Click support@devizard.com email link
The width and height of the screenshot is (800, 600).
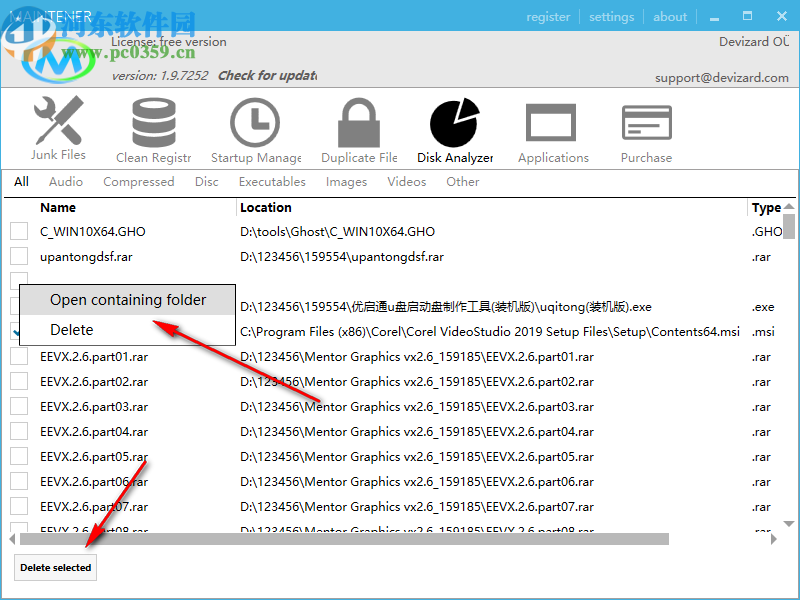point(721,78)
